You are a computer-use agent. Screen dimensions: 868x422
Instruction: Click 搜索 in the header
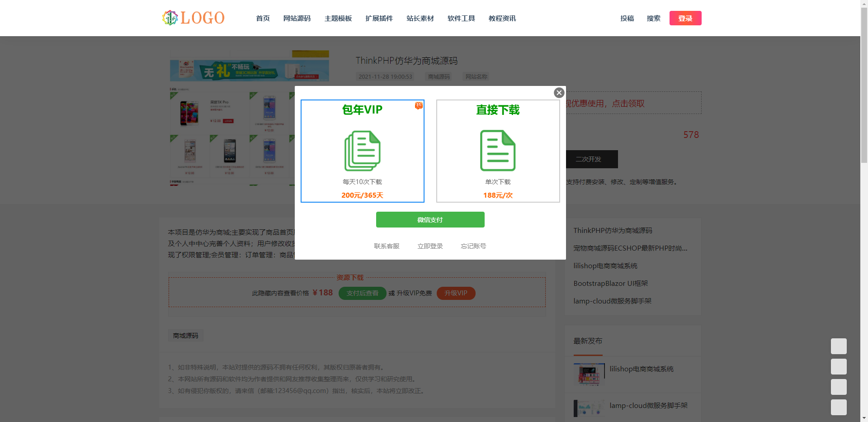click(654, 18)
